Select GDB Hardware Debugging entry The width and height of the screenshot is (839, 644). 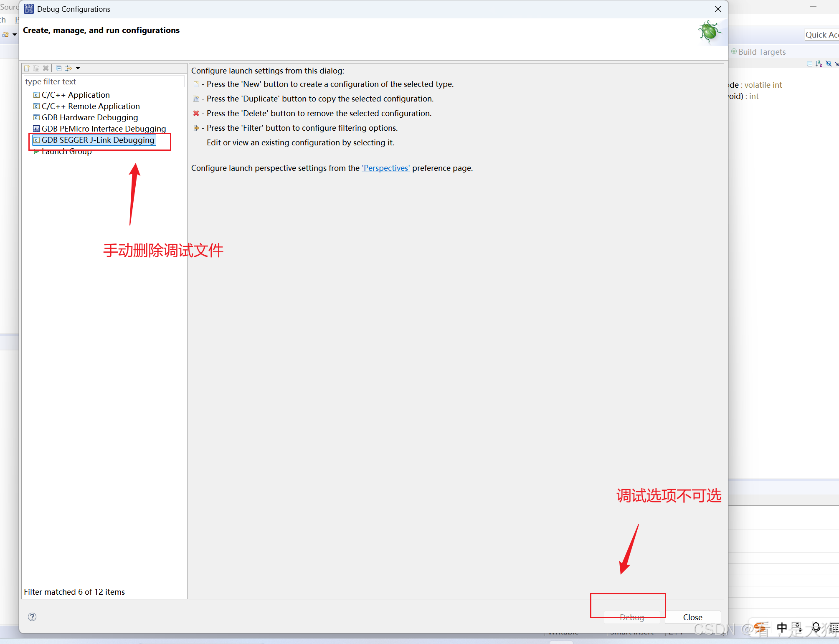click(89, 117)
